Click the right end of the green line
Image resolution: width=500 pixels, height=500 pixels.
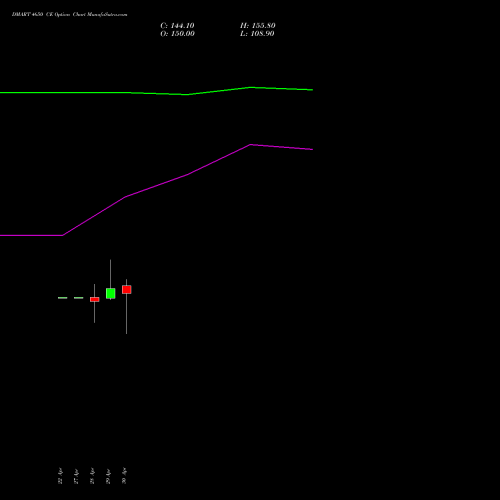click(x=312, y=90)
